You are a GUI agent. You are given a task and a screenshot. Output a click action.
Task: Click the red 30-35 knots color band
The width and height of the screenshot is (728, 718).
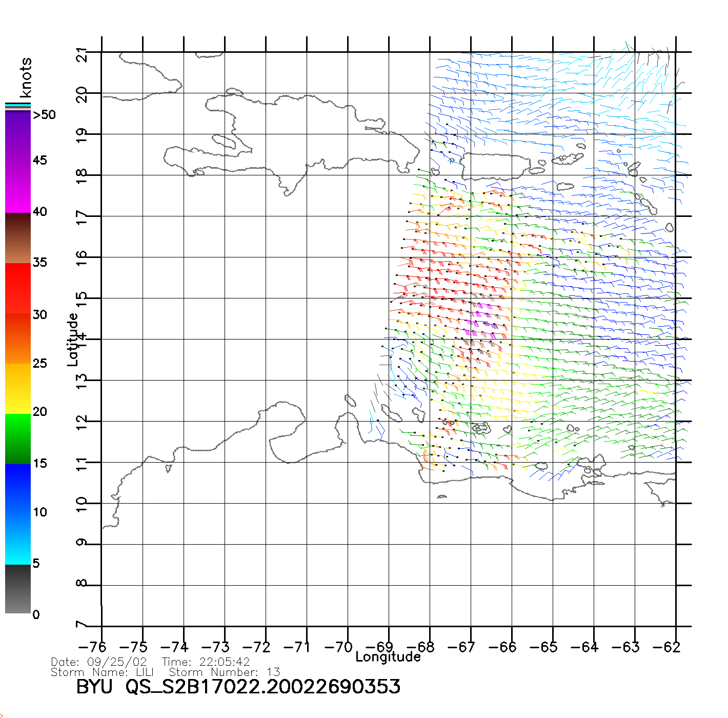[x=18, y=289]
